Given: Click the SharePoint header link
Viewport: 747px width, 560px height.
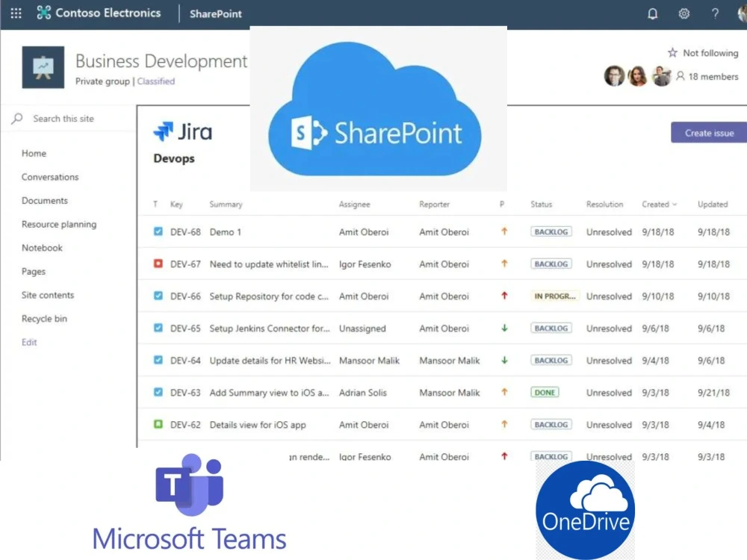Looking at the screenshot, I should click(216, 13).
